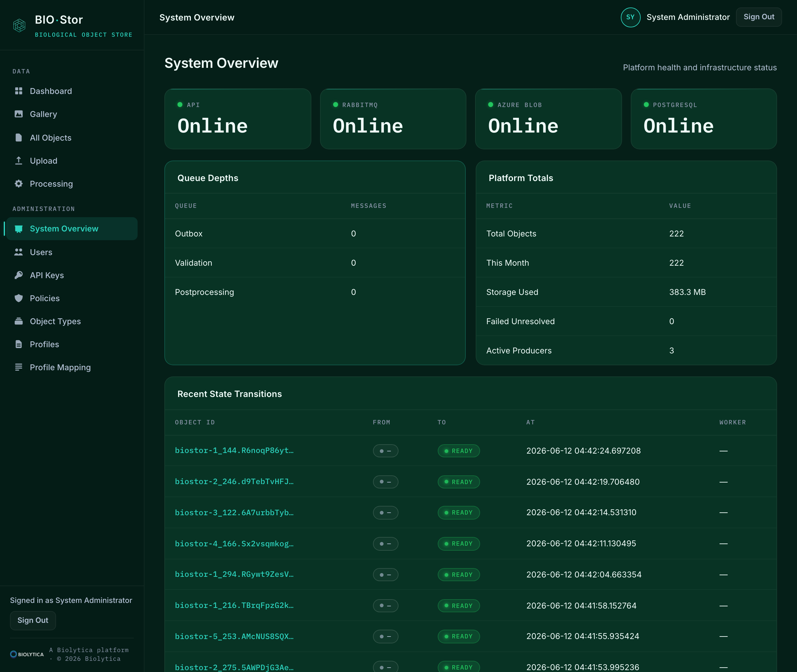
Task: Click the OBJECT ID column header
Action: [x=195, y=422]
